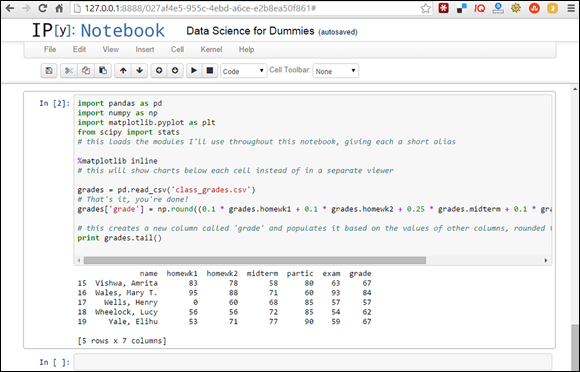Open the Insert menu
The image size is (580, 372).
[x=145, y=50]
